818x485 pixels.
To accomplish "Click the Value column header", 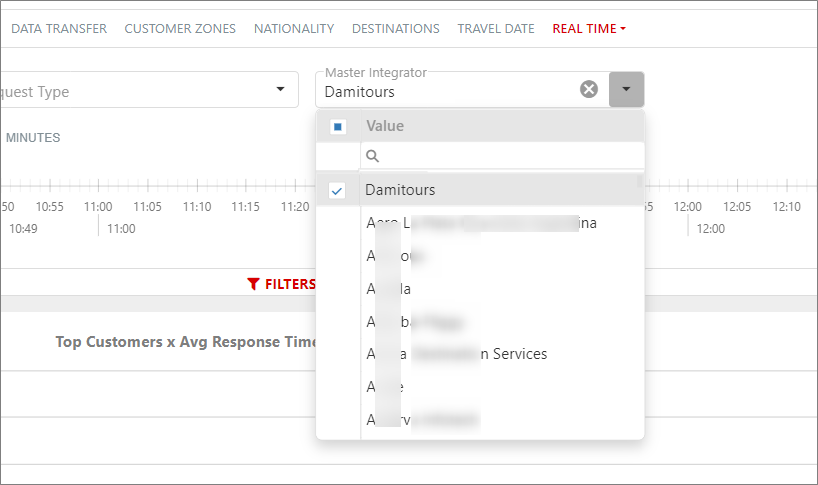I will 385,127.
